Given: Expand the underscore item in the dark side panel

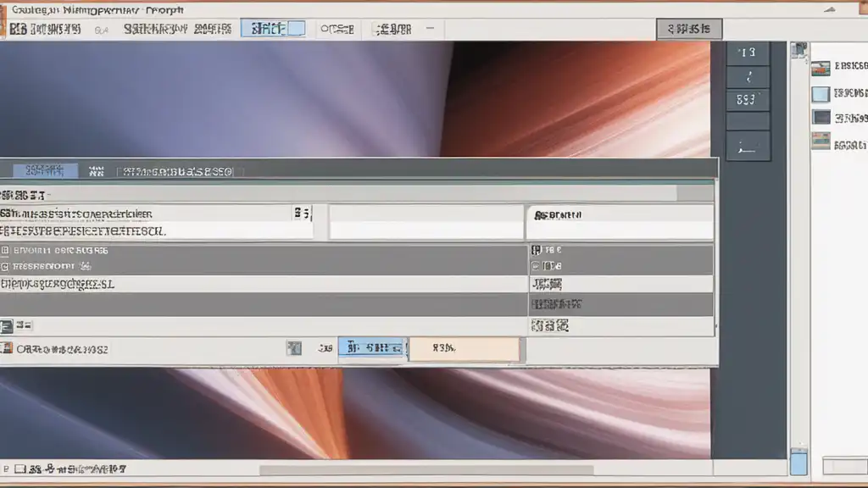Looking at the screenshot, I should pos(747,147).
